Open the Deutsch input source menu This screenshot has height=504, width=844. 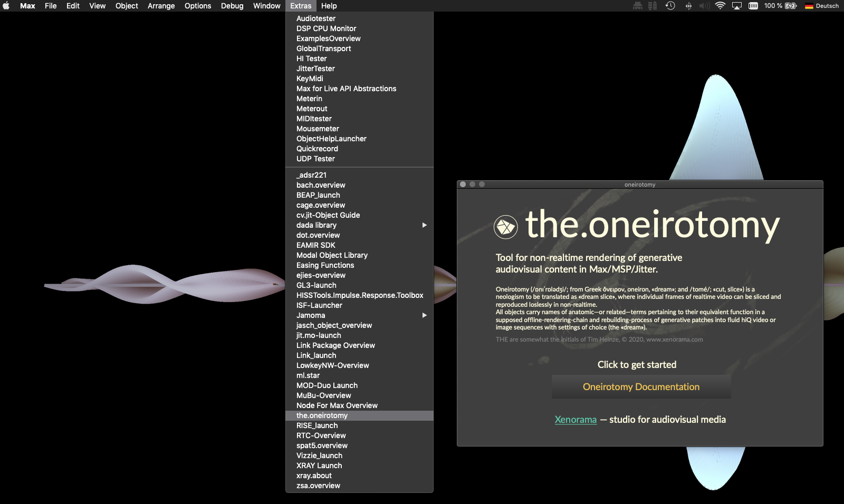pos(822,6)
